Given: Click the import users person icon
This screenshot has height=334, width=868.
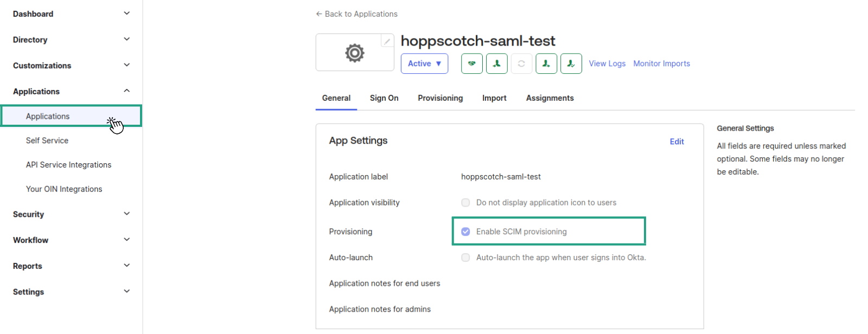Looking at the screenshot, I should point(497,63).
